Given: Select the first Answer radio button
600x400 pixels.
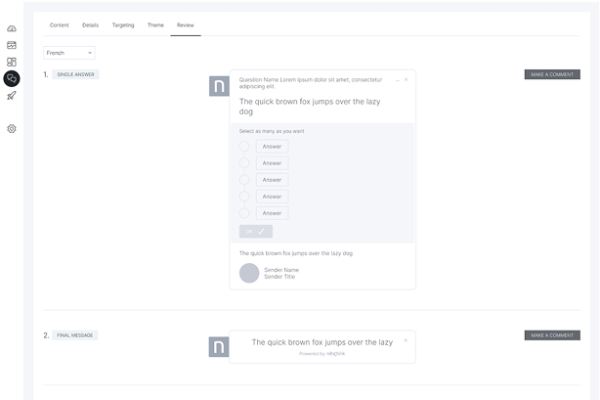Looking at the screenshot, I should (x=244, y=146).
